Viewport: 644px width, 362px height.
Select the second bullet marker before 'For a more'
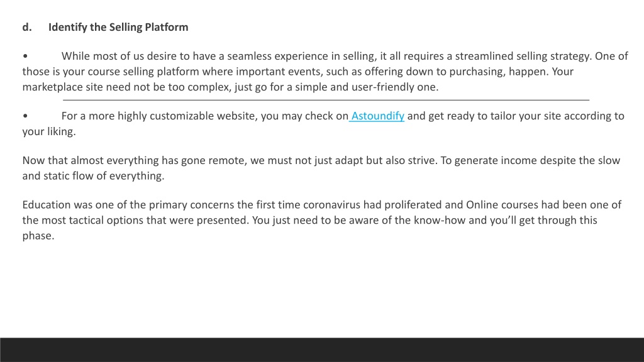pyautogui.click(x=25, y=116)
